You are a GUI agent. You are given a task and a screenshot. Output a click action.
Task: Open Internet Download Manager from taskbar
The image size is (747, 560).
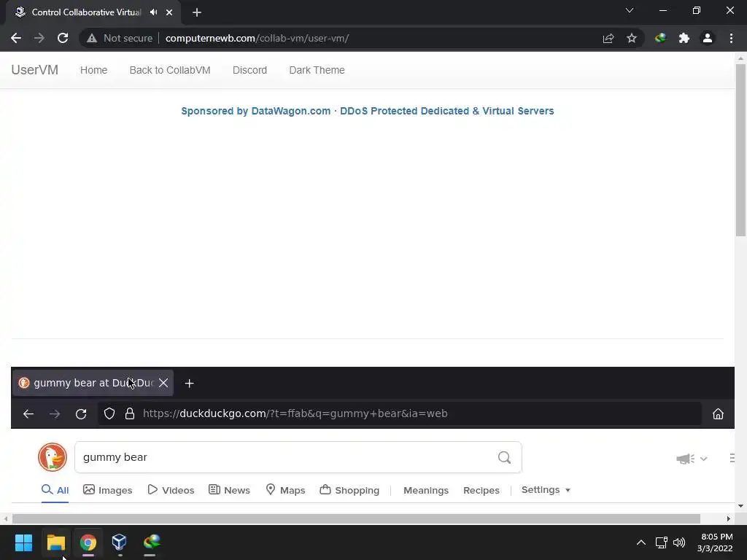152,542
